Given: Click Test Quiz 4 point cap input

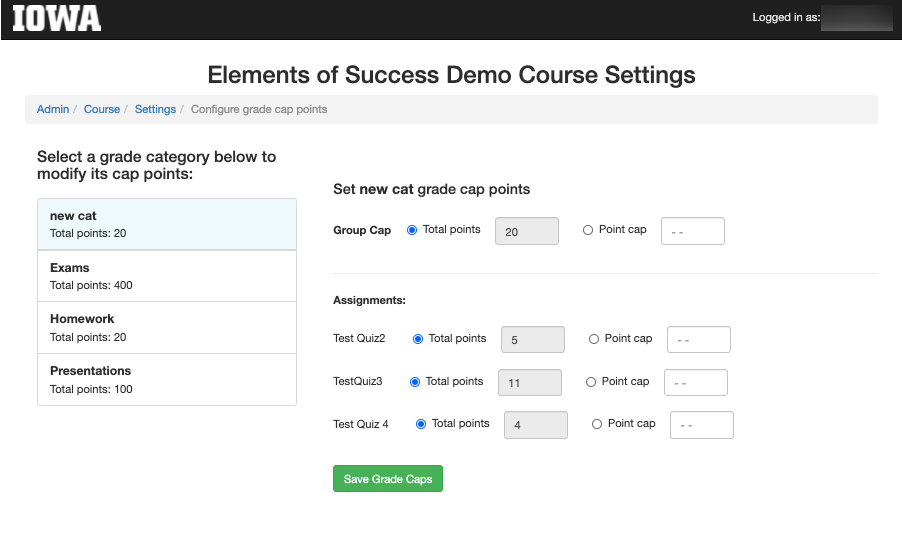Looking at the screenshot, I should pos(702,425).
